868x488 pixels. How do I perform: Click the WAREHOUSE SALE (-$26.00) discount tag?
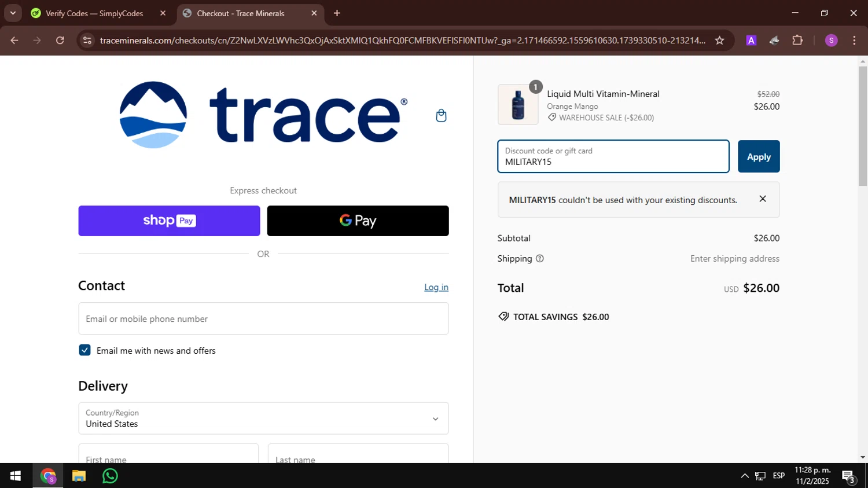(601, 118)
